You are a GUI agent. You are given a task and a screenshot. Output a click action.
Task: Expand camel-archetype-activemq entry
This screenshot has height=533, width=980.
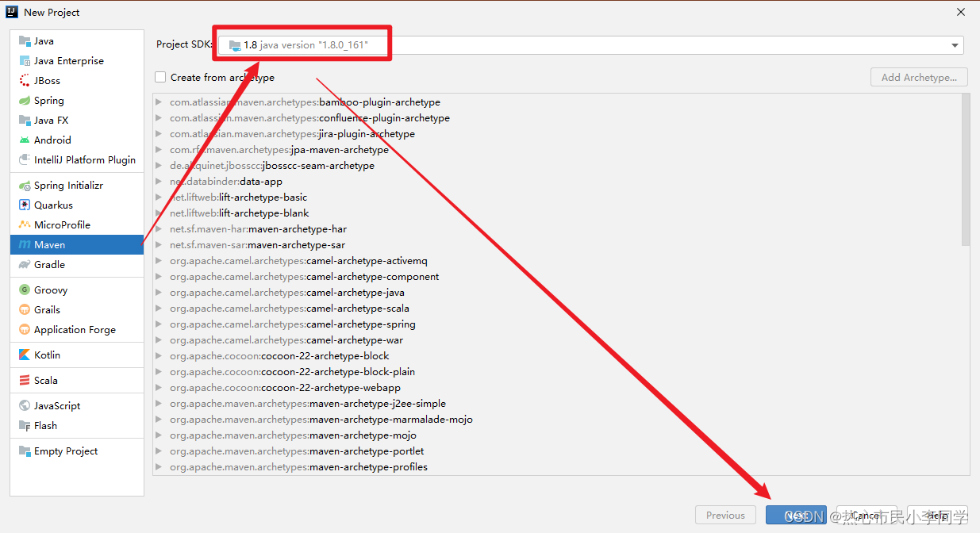click(159, 261)
